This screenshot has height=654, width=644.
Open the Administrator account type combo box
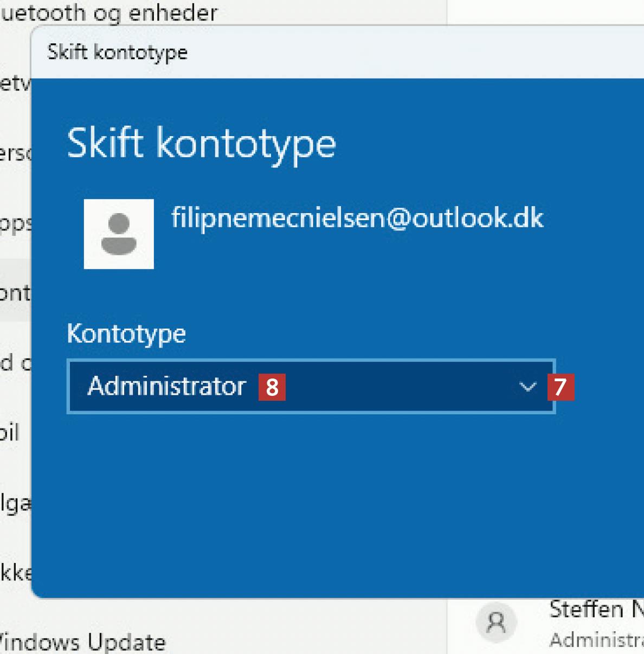tap(311, 387)
